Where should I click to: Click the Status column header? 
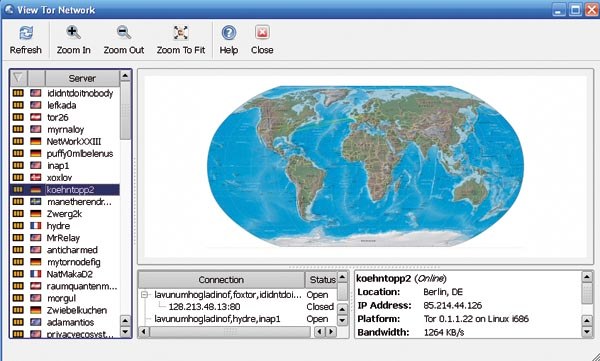(322, 280)
